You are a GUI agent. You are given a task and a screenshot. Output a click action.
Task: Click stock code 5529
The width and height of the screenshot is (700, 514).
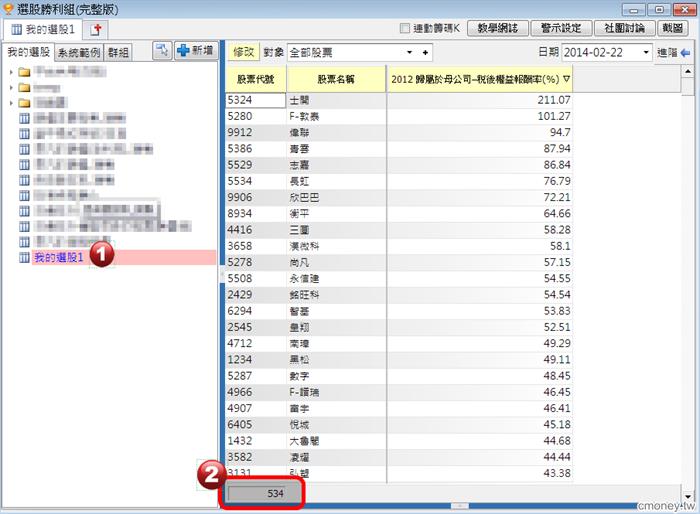(240, 165)
